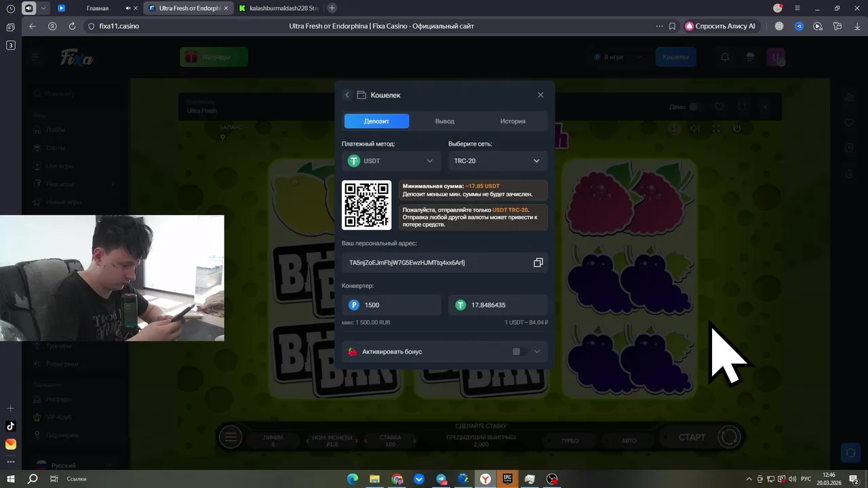Reload the current page
The image size is (868, 488).
point(72,26)
